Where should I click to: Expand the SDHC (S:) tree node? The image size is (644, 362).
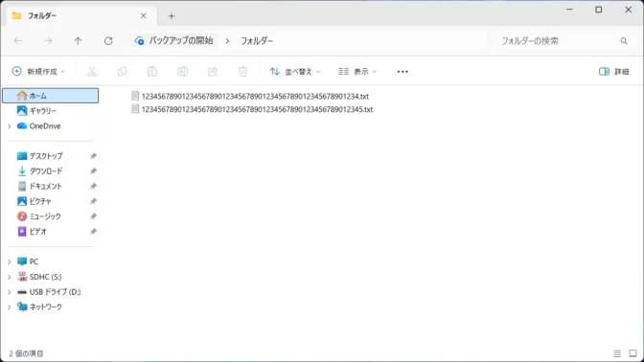coord(10,277)
